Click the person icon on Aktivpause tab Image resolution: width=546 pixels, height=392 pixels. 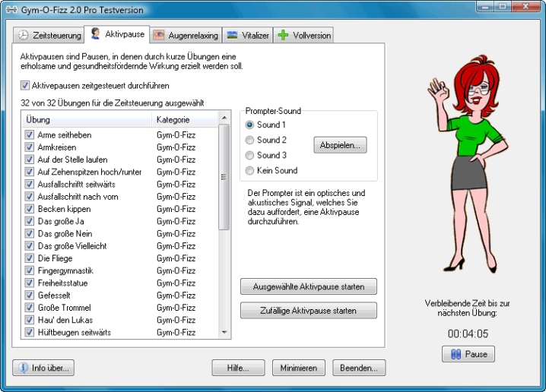tap(95, 34)
